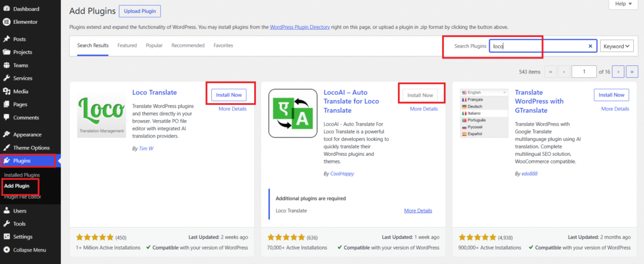Open the Popular plugins tab
The image size is (644, 264).
(154, 46)
